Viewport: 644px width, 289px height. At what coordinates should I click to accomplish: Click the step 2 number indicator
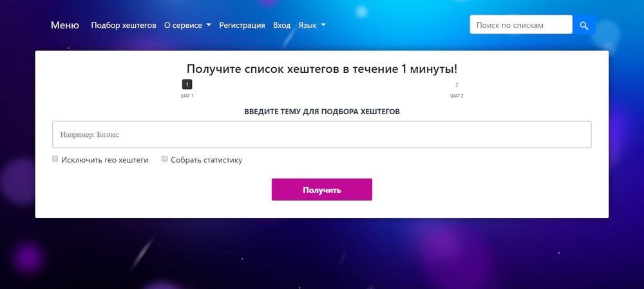457,85
